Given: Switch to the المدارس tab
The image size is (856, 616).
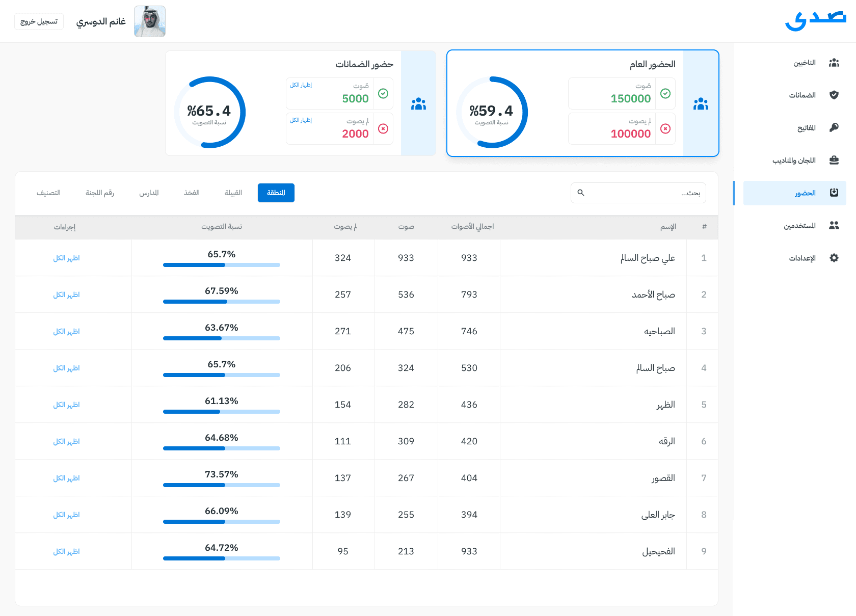Looking at the screenshot, I should pyautogui.click(x=149, y=193).
